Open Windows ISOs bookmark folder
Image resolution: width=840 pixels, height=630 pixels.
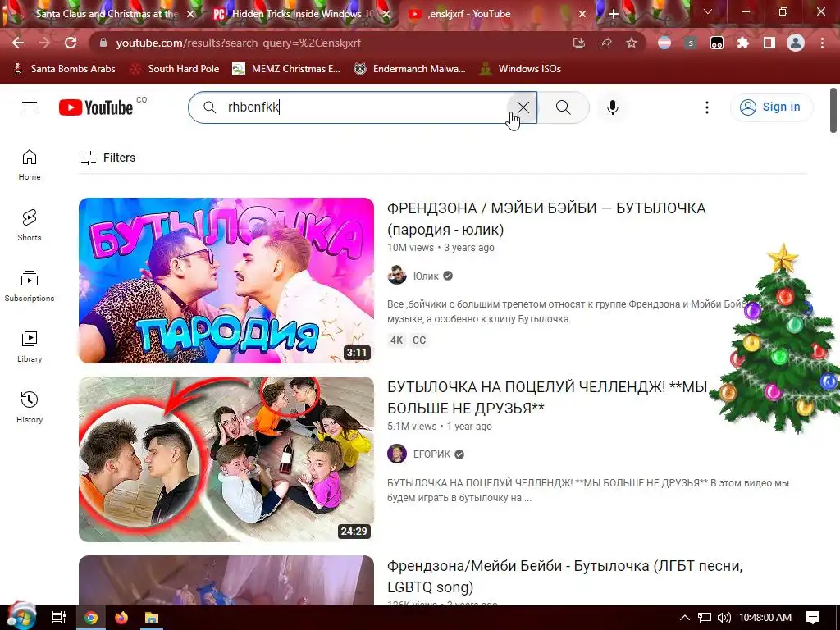520,69
